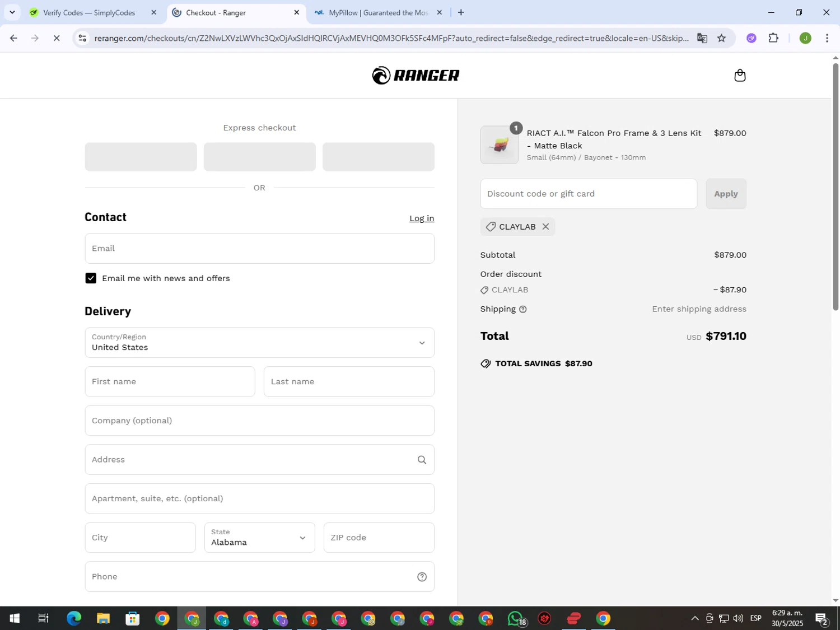Click the shipping info question icon

(x=522, y=309)
